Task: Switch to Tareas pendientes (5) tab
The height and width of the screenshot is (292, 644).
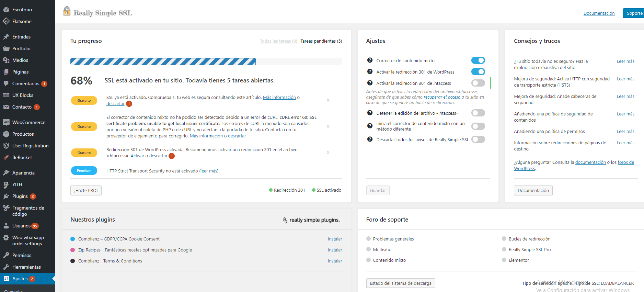Action: (x=321, y=41)
